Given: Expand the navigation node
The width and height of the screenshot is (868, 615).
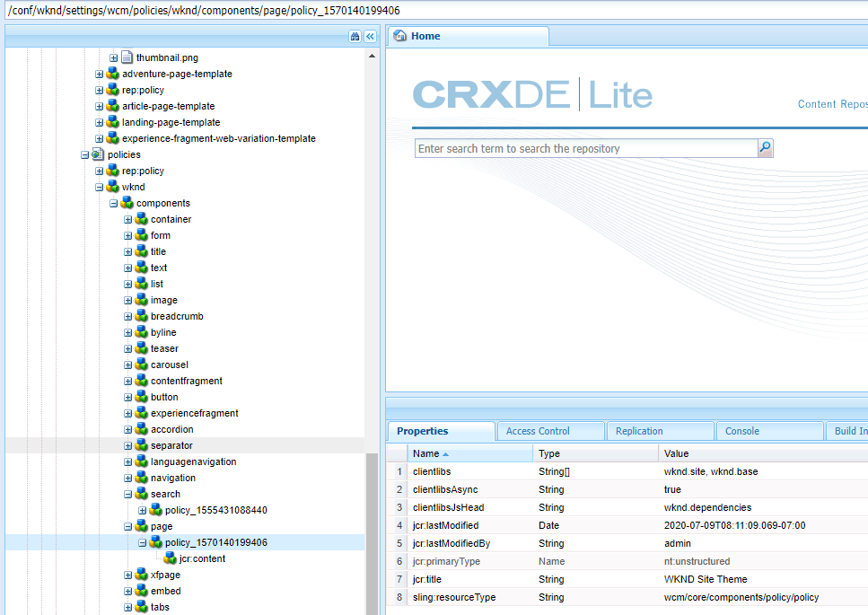Looking at the screenshot, I should (127, 479).
